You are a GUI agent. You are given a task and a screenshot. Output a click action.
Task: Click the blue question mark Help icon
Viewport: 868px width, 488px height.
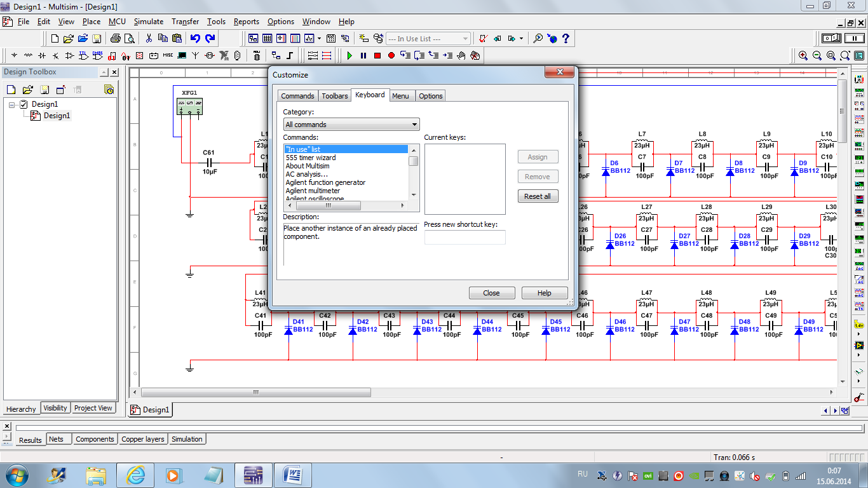[x=566, y=38]
